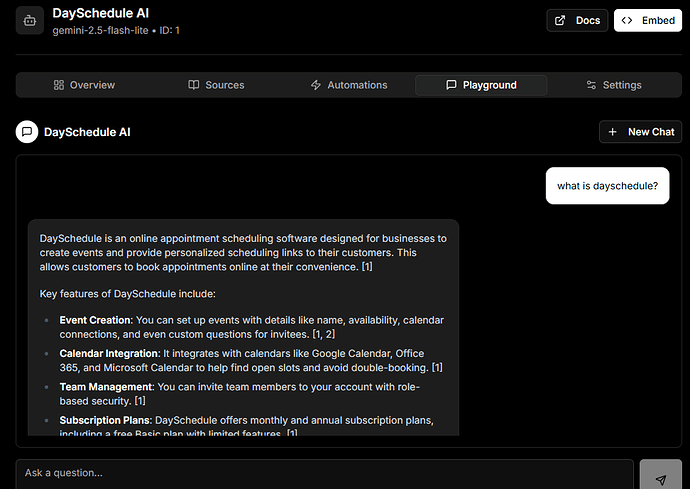Click the Embed button
The width and height of the screenshot is (690, 489).
[648, 20]
